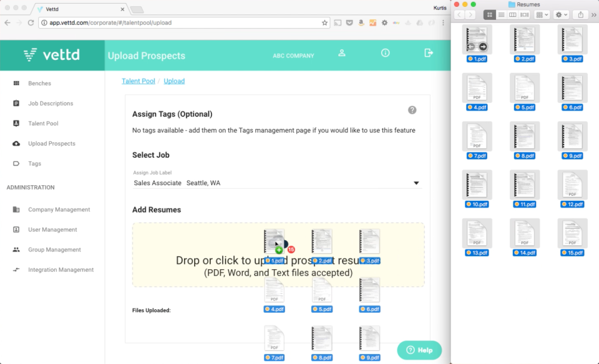Open the user profile icon in header

pos(342,53)
